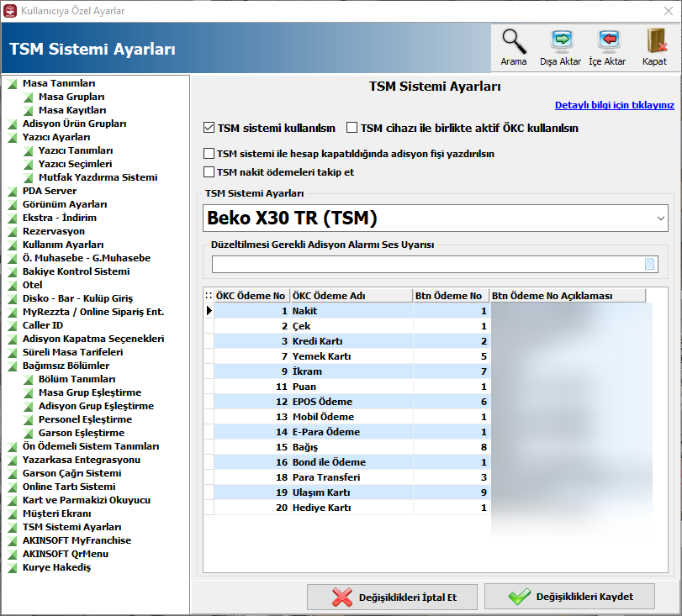Viewport: 682px width, 616px height.
Task: Click the green check icon on Değişiklikleri Kaydet
Action: pyautogui.click(x=519, y=597)
